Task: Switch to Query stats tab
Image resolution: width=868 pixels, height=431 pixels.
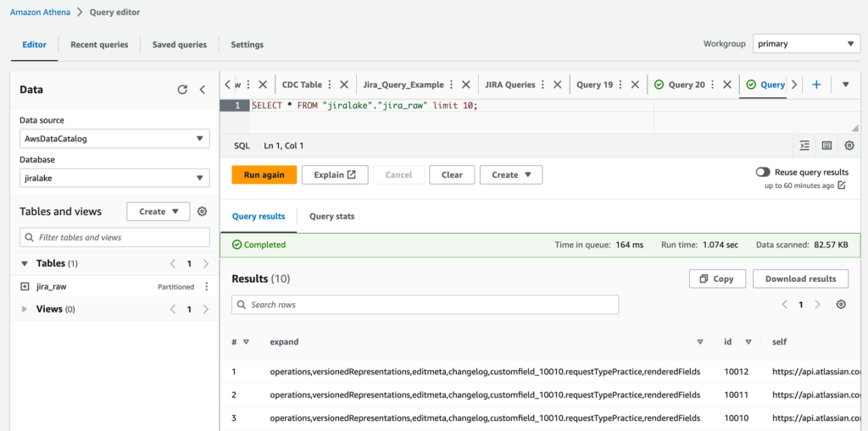Action: point(332,216)
